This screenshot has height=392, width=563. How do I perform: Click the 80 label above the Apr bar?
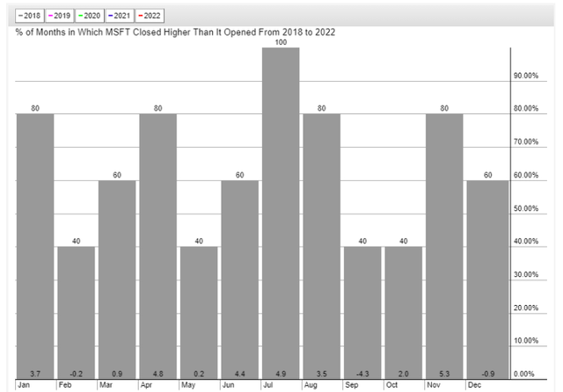point(158,108)
